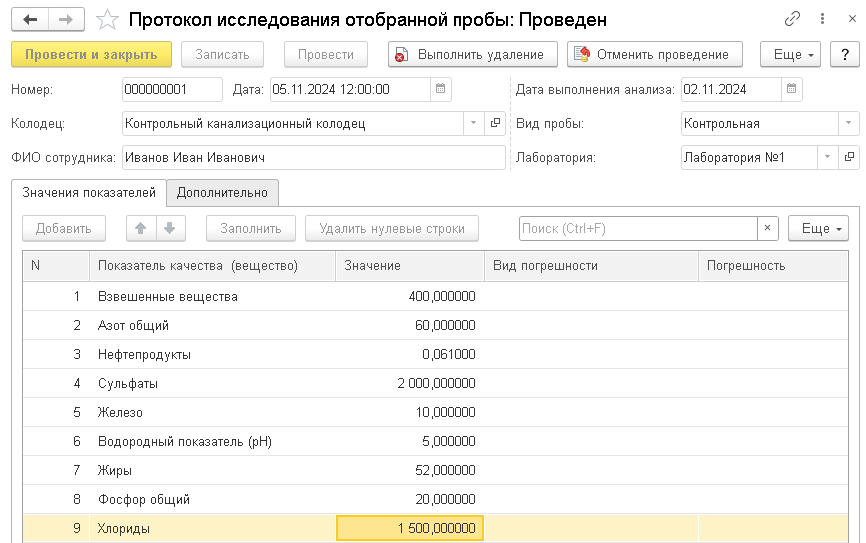Click the back navigation arrow

30,19
